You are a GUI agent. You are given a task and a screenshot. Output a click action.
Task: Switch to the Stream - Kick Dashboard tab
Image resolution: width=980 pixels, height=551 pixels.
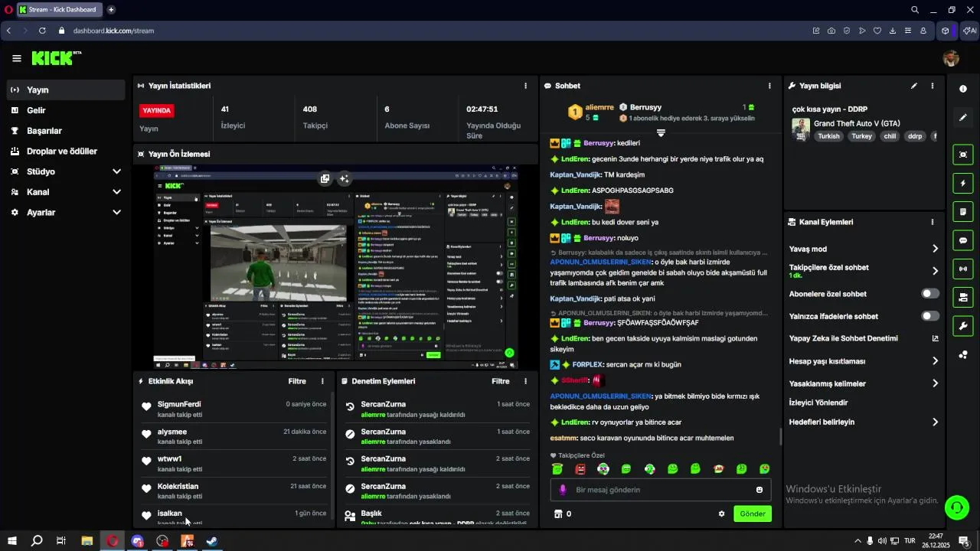click(58, 10)
